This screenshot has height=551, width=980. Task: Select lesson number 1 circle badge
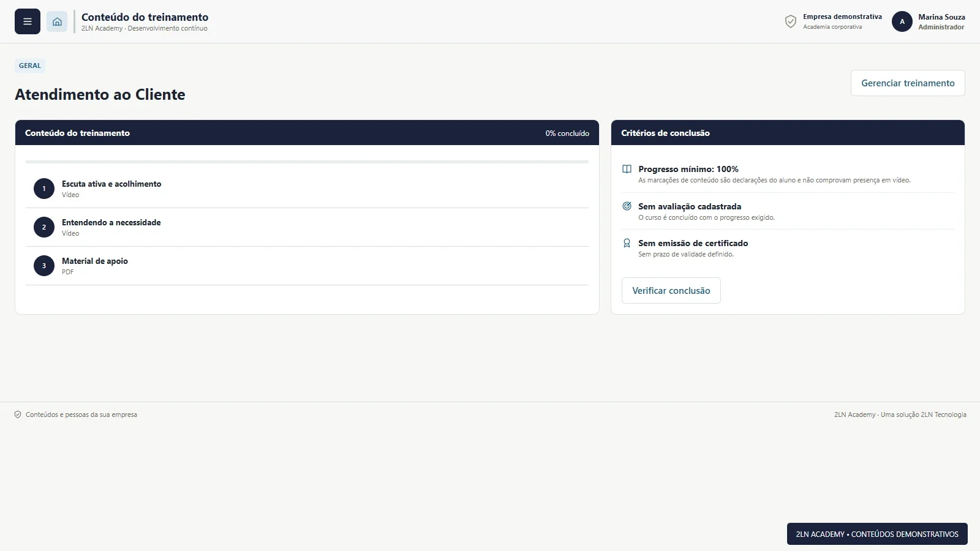pos(44,189)
